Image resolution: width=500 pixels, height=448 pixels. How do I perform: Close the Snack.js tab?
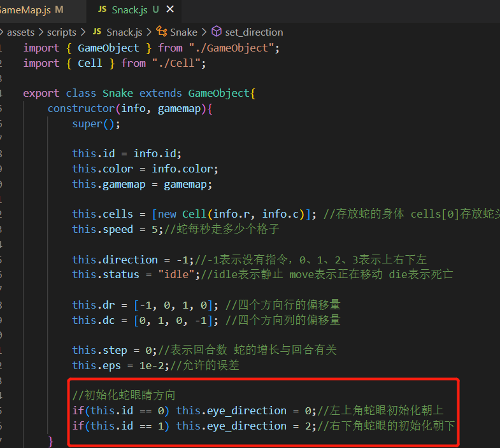tap(170, 10)
